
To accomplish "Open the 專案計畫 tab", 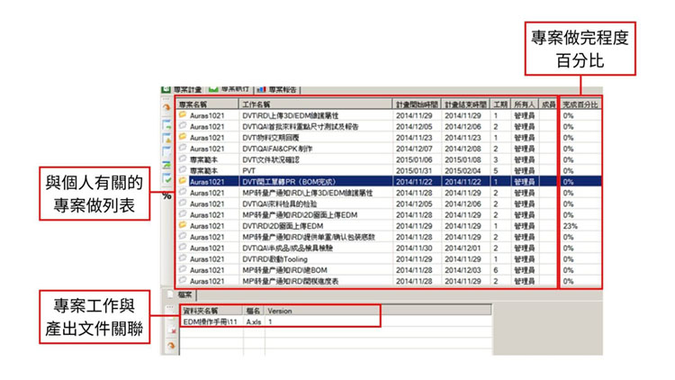I will [x=182, y=90].
